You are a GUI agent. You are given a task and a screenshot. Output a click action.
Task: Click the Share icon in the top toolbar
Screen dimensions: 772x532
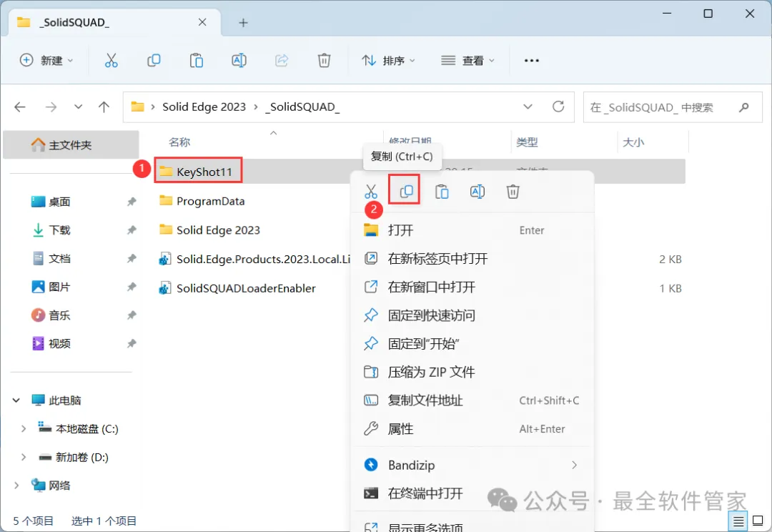pos(282,61)
